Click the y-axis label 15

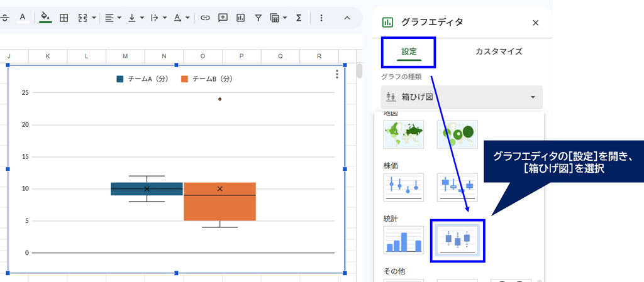(x=25, y=157)
